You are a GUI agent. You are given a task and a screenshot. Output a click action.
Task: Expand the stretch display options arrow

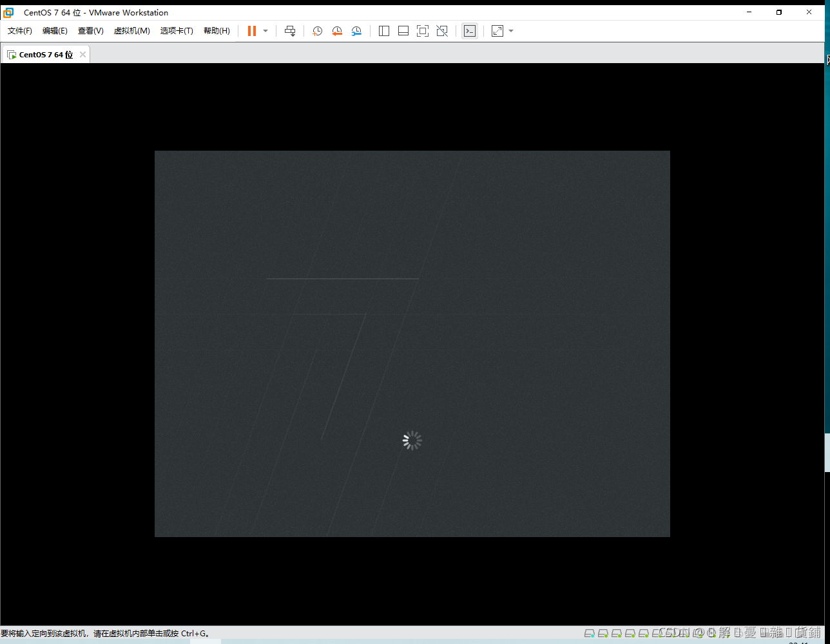pyautogui.click(x=511, y=31)
